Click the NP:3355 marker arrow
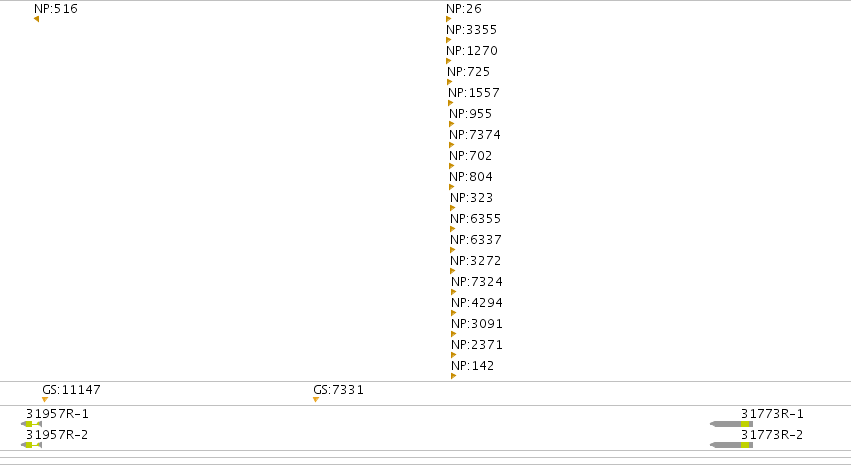The width and height of the screenshot is (851, 465). point(448,40)
